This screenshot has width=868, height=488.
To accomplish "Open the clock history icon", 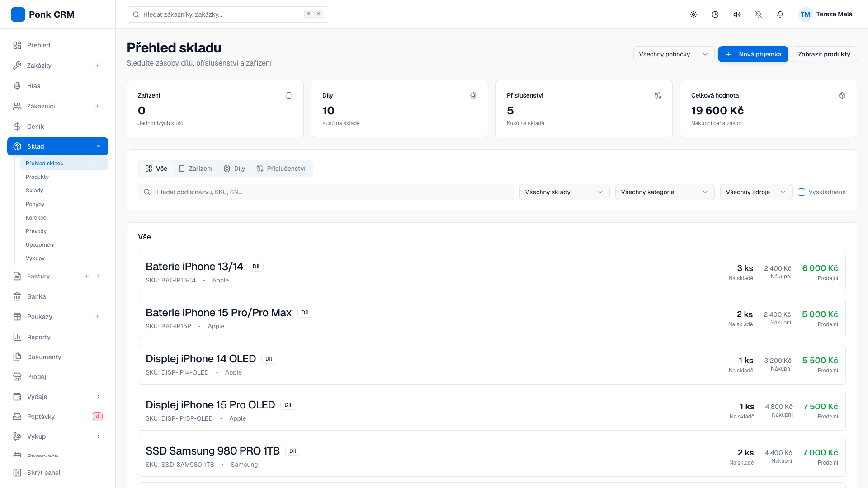I will click(715, 14).
